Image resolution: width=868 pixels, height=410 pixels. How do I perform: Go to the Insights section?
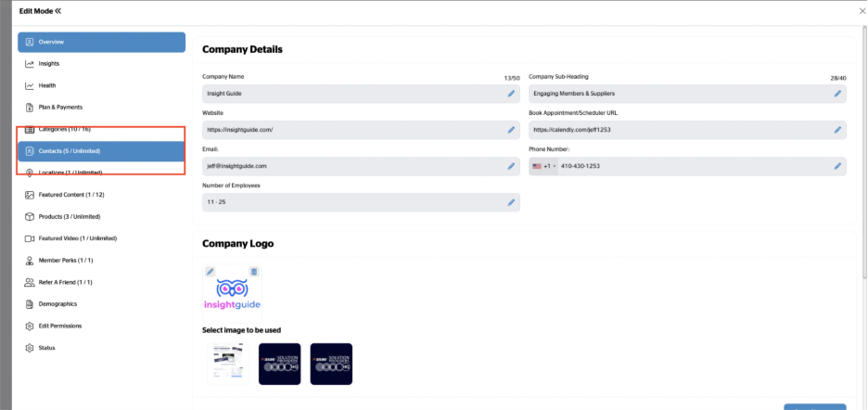point(48,64)
